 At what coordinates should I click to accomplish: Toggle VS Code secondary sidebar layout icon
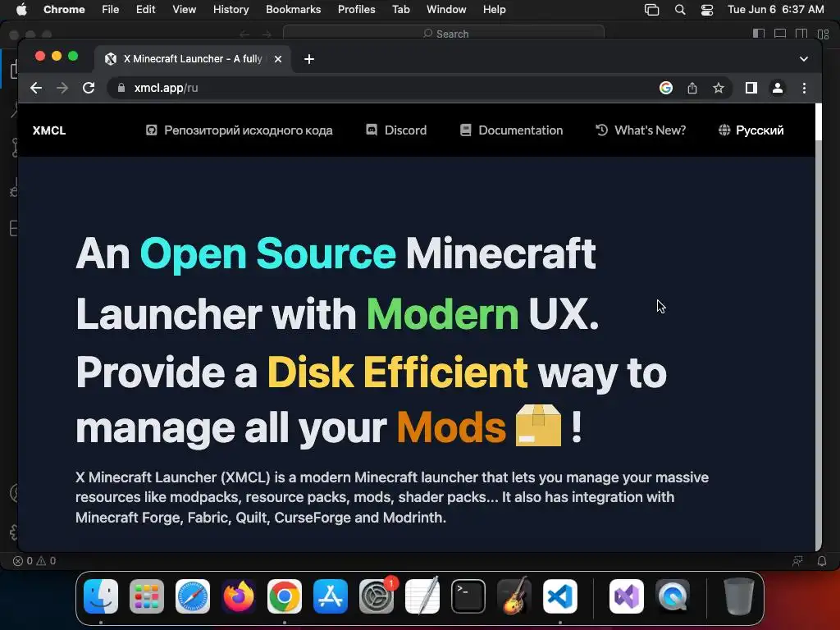pyautogui.click(x=801, y=34)
